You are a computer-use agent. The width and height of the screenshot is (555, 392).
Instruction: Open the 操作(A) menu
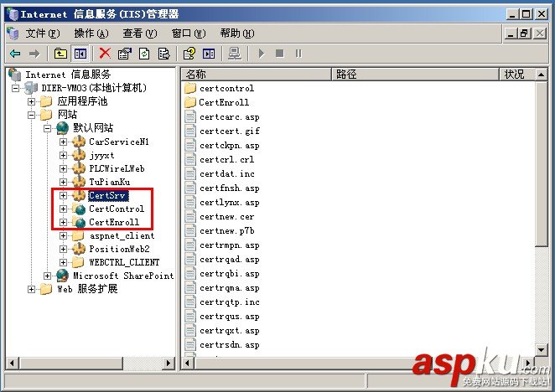pyautogui.click(x=91, y=34)
